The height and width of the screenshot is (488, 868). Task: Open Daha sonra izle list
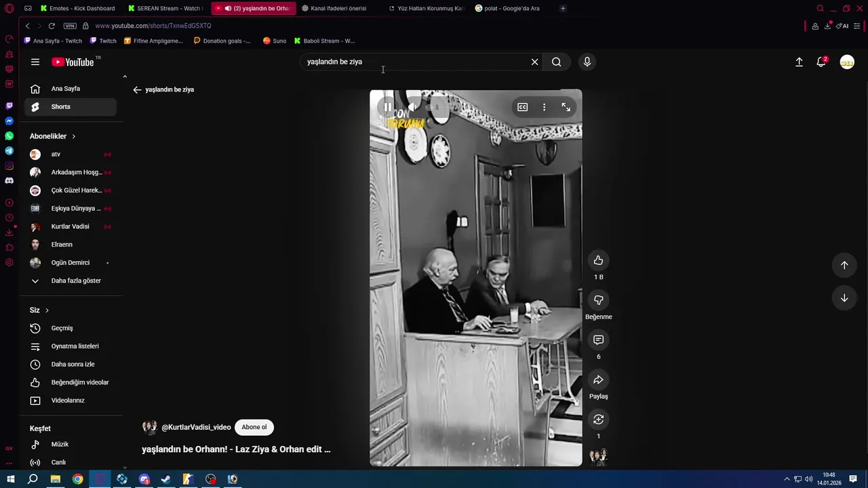(x=71, y=365)
